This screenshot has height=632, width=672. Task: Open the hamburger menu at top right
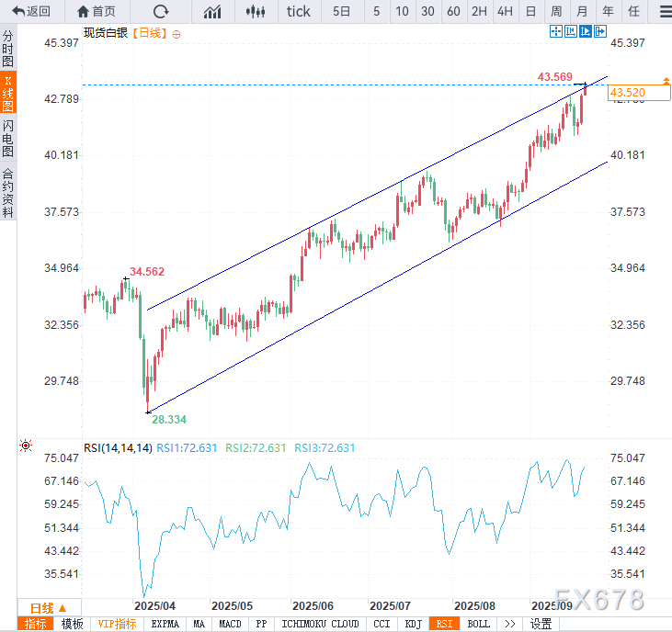tap(665, 11)
